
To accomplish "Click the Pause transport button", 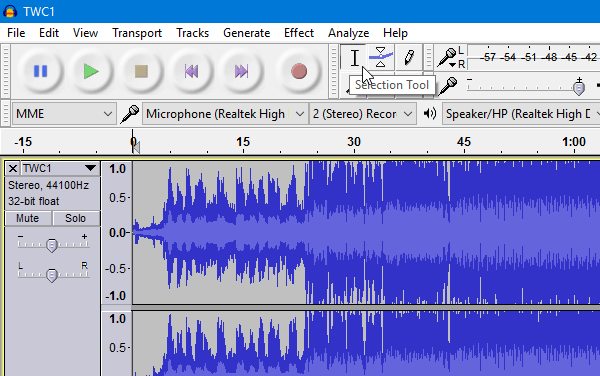I will (41, 71).
